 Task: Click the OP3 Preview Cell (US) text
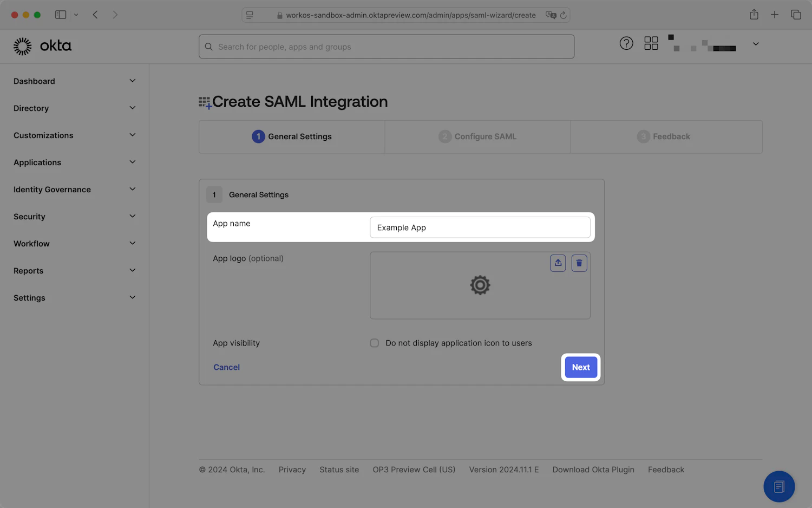point(414,470)
